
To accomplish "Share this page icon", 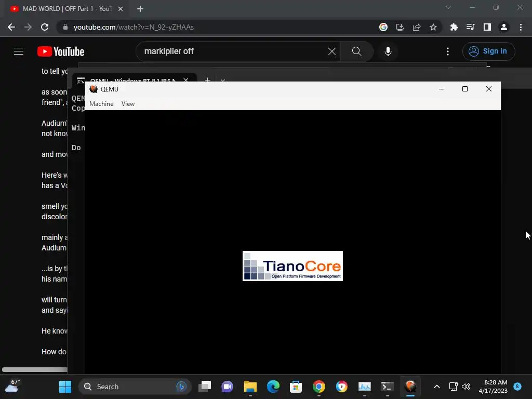I will (x=417, y=27).
